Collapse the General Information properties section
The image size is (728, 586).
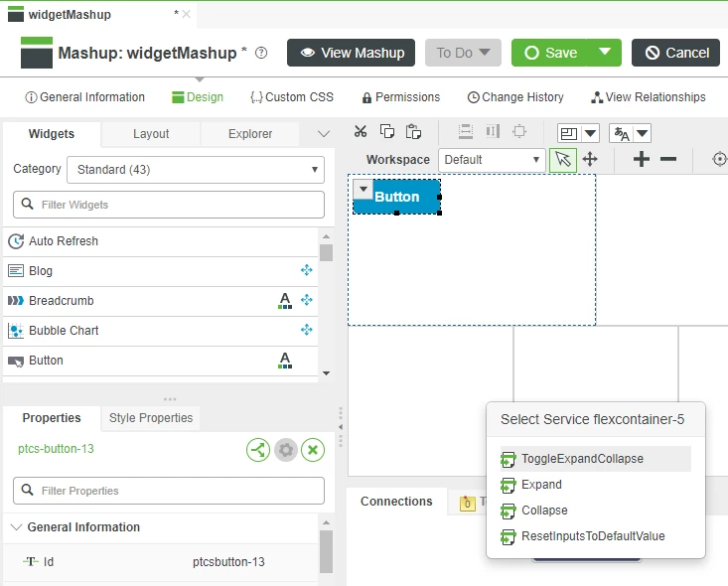point(16,527)
